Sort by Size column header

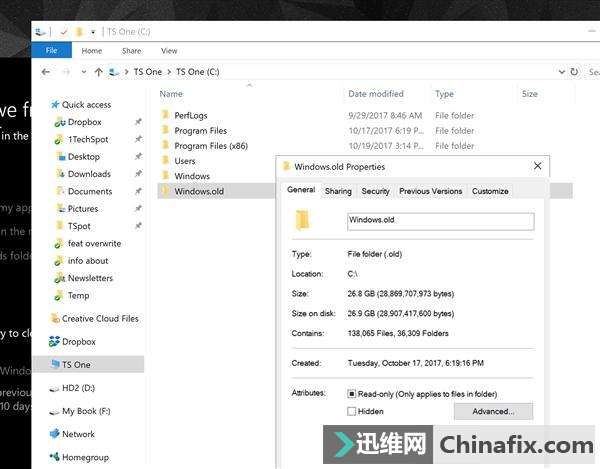tap(530, 94)
